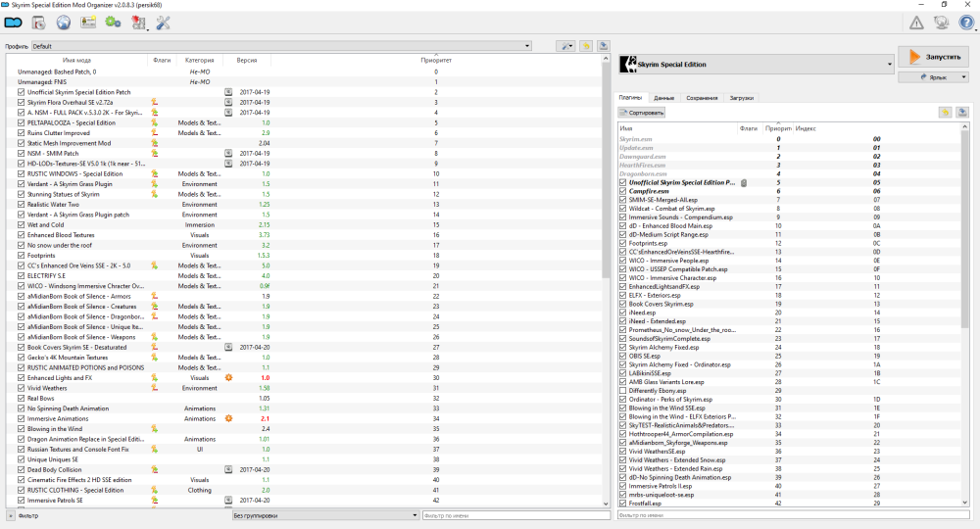The image size is (980, 529).
Task: Open the Ярлык shortcut dropdown
Action: [933, 77]
